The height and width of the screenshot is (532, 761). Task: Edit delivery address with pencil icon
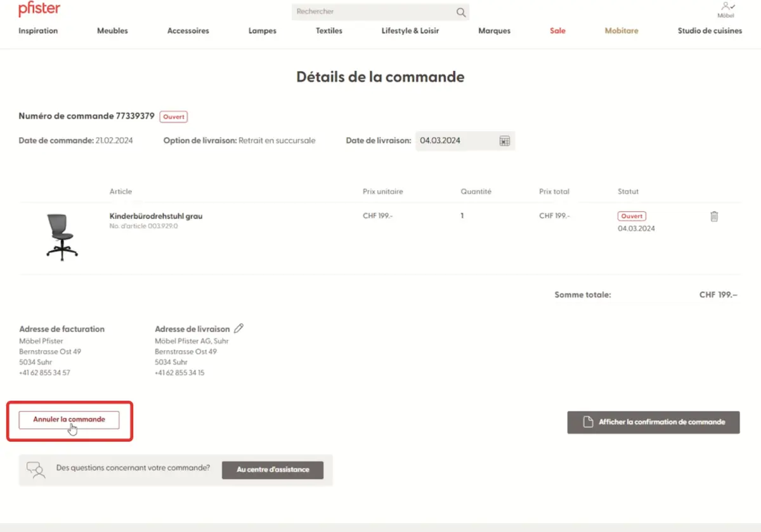pyautogui.click(x=238, y=328)
